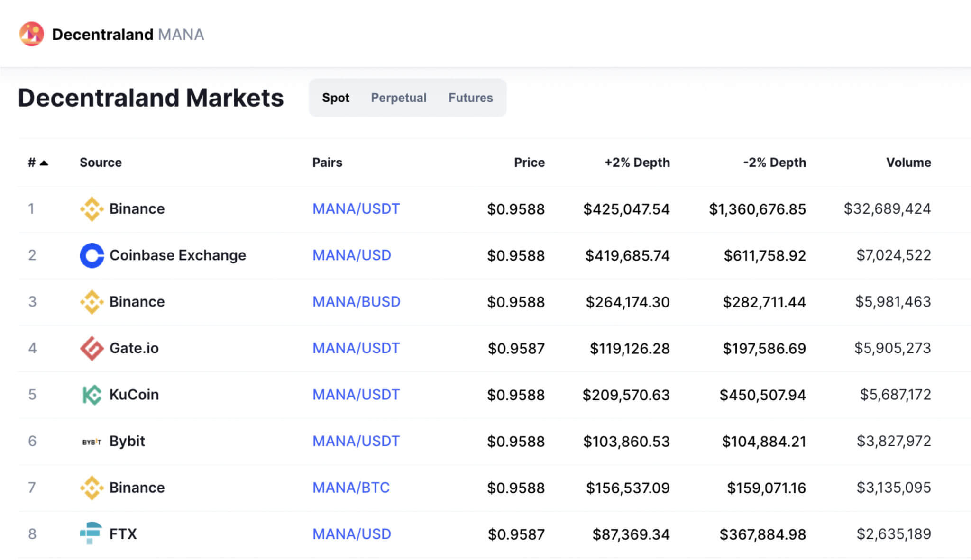Click +2% depth value $87,369.34

(631, 534)
